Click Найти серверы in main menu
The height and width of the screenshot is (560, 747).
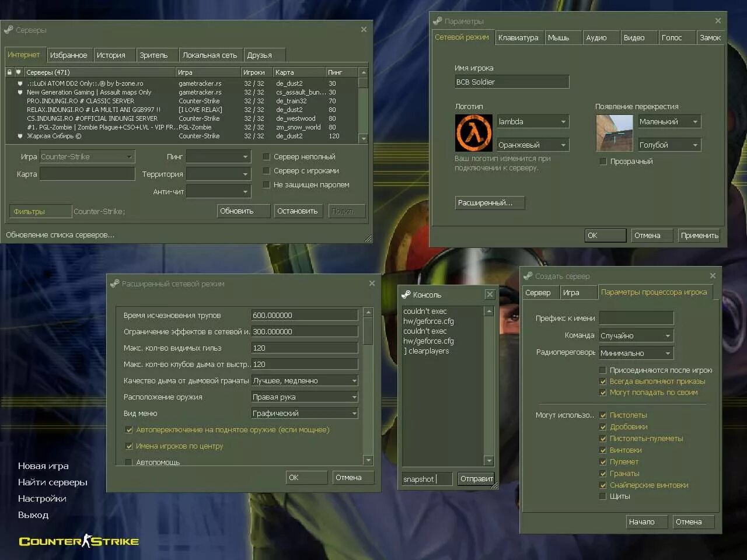click(x=53, y=482)
